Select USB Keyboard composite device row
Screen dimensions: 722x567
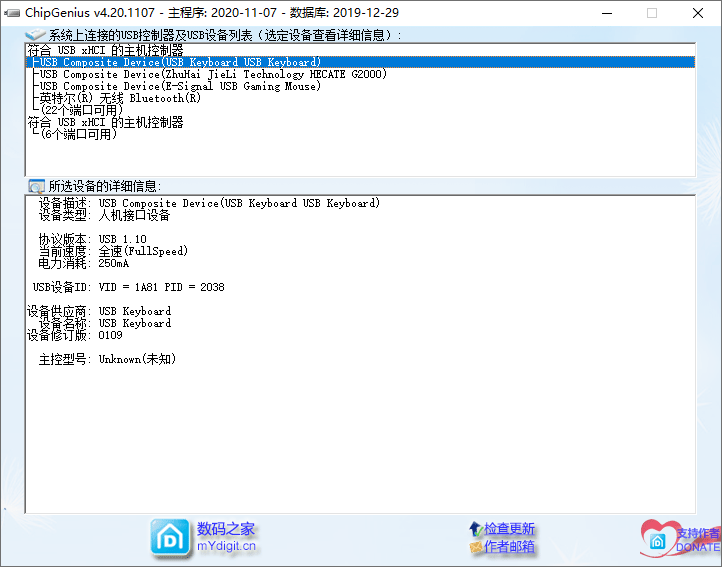(361, 62)
